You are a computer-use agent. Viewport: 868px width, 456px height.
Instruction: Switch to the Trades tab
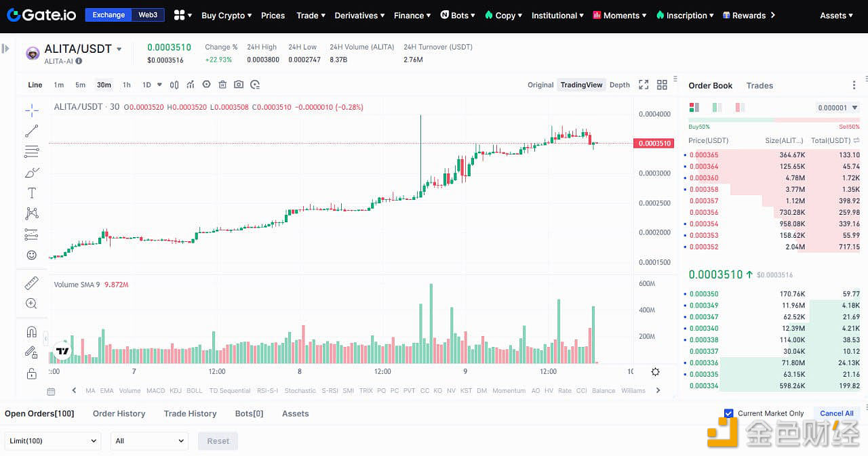759,85
